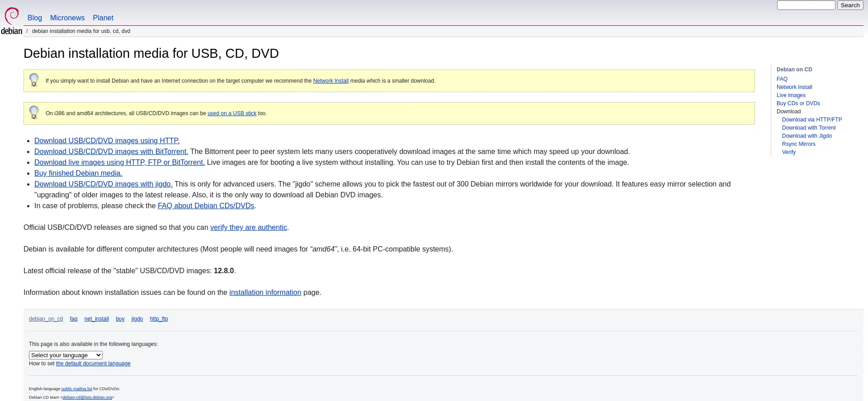This screenshot has height=401, width=868.
Task: Open the Buy finished Debian media link
Action: tap(78, 173)
